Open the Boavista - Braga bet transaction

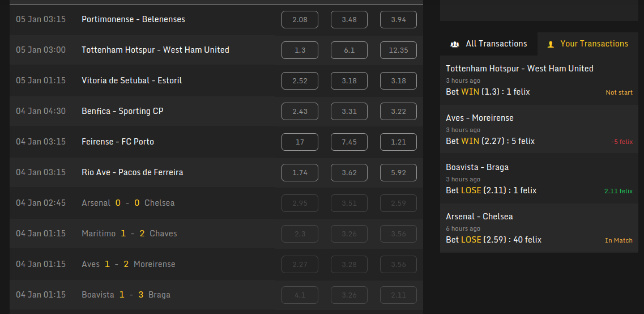click(x=539, y=179)
